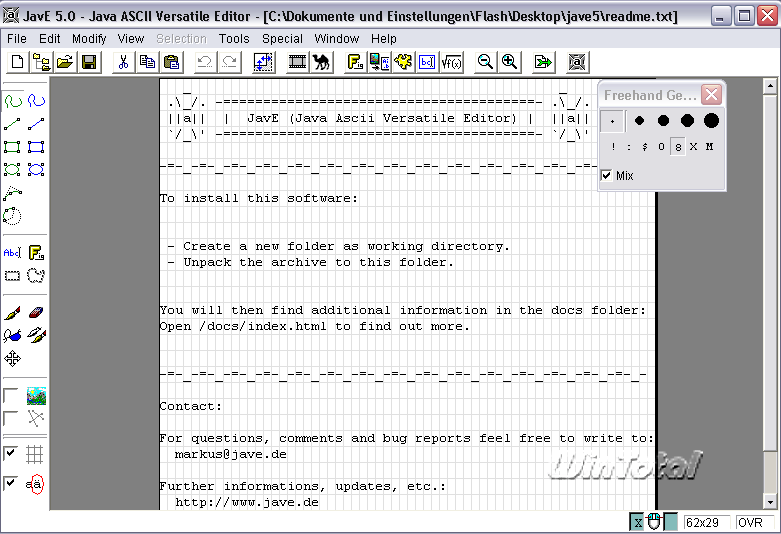Screen dimensions: 781x534
Task: Select the FIGlet text tool in sidebar
Action: pos(36,253)
